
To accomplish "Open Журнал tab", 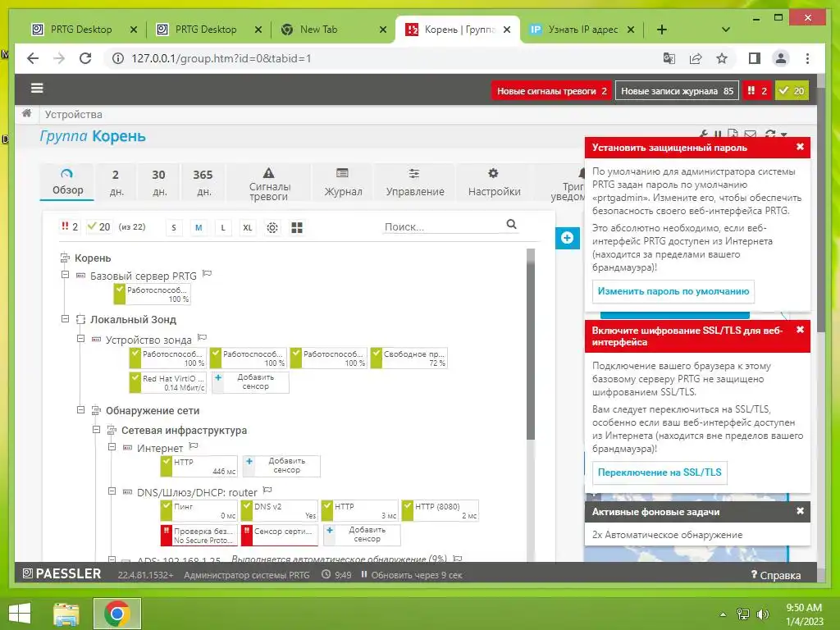I will point(343,182).
